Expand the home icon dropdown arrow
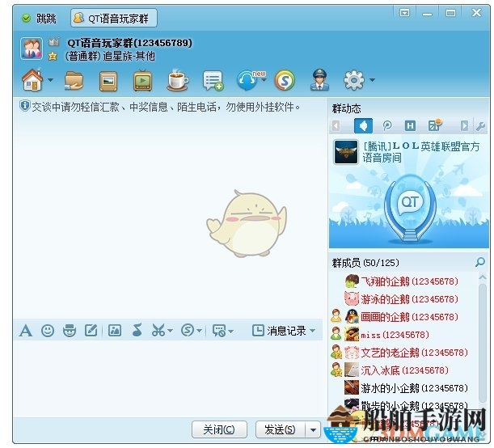Image resolution: width=494 pixels, height=448 pixels. pos(50,80)
